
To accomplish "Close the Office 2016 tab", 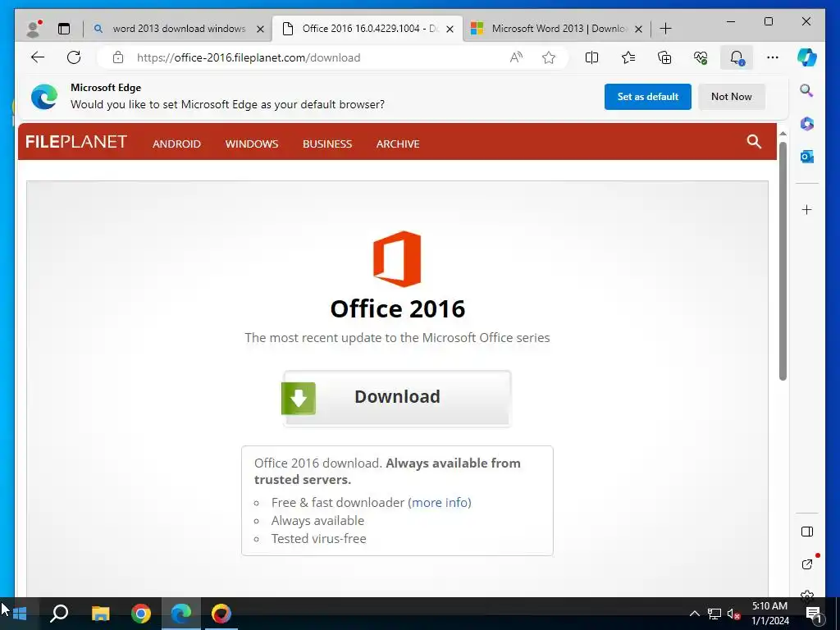I will click(450, 29).
